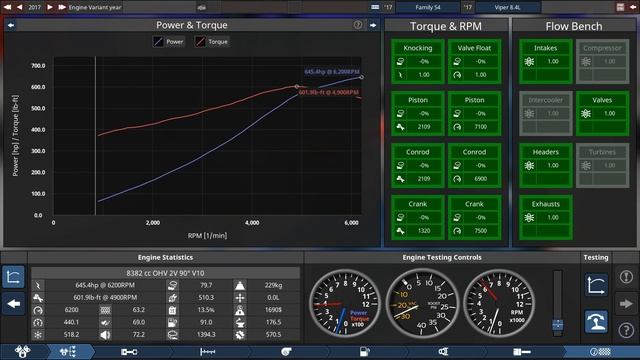The height and width of the screenshot is (360, 640).
Task: Click the Valve Float status tile
Action: (474, 62)
